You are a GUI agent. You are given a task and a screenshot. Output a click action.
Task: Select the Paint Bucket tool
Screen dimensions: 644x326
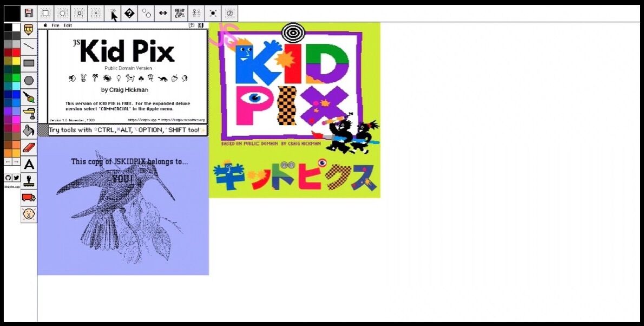click(x=29, y=131)
